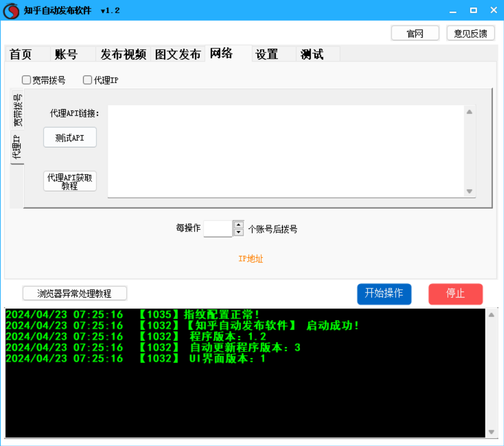504x446 pixels.
Task: Click the log line 自动更新程序版本: 3
Action: tap(153, 347)
